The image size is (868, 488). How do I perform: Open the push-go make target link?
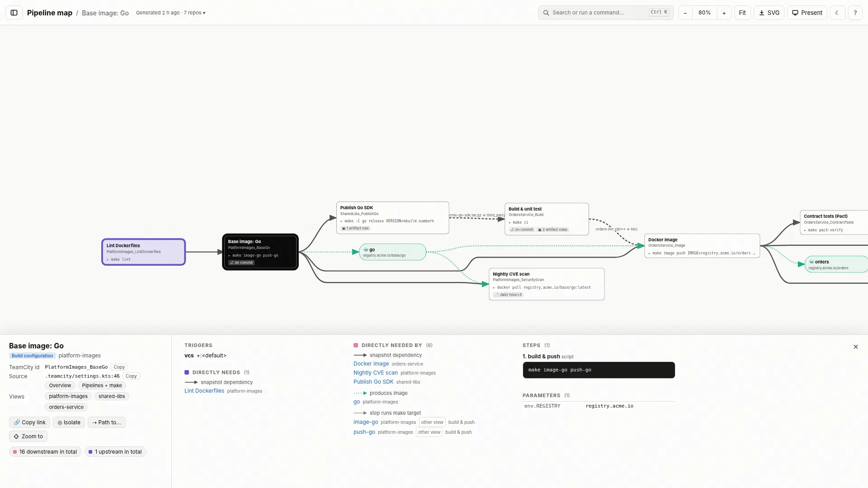click(364, 432)
